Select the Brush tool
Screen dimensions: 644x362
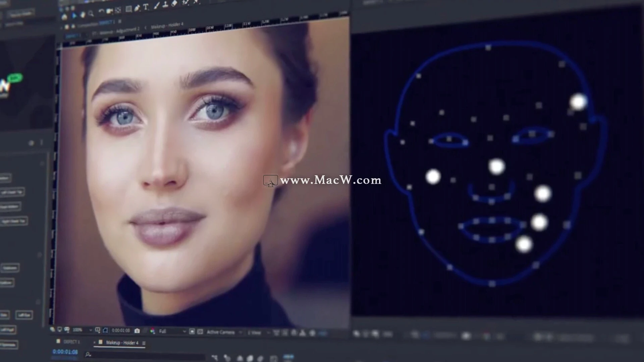coord(156,6)
